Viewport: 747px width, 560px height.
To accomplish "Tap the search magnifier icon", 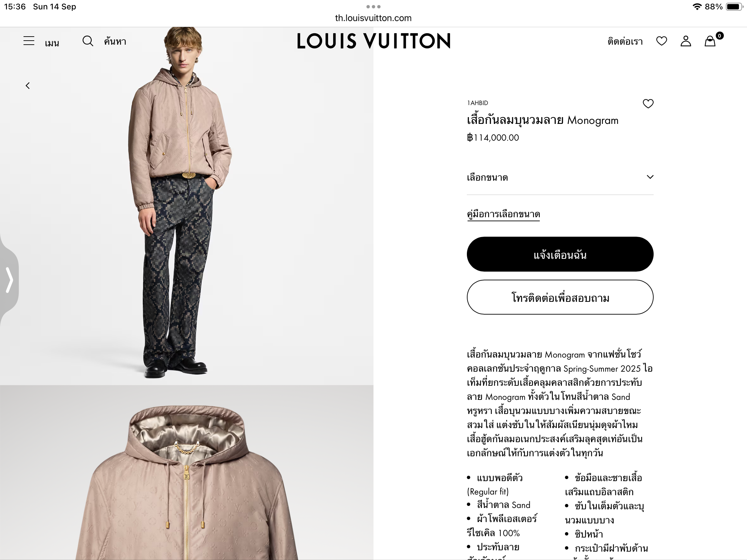I will point(88,41).
